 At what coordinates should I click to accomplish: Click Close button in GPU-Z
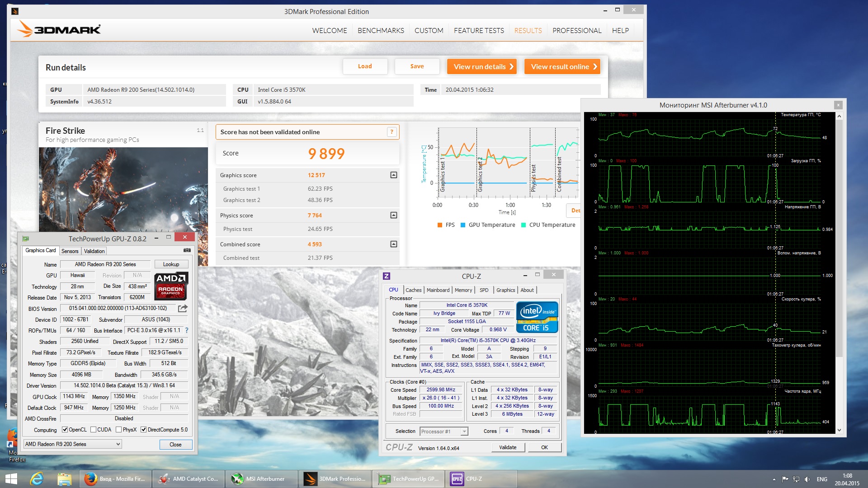pyautogui.click(x=175, y=445)
